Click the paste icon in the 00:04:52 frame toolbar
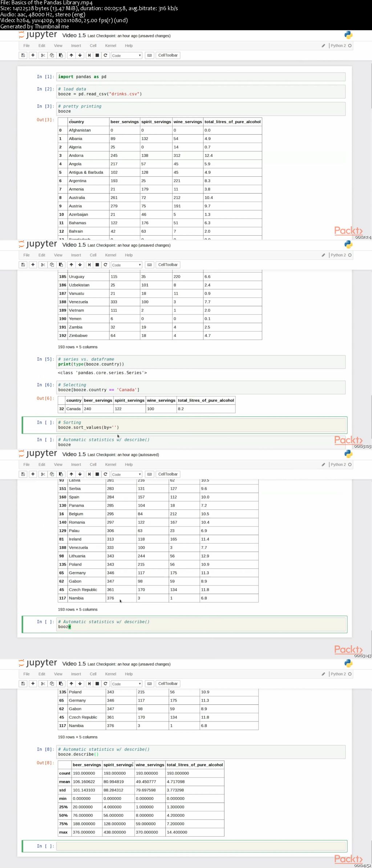372x868 pixels. (x=61, y=684)
